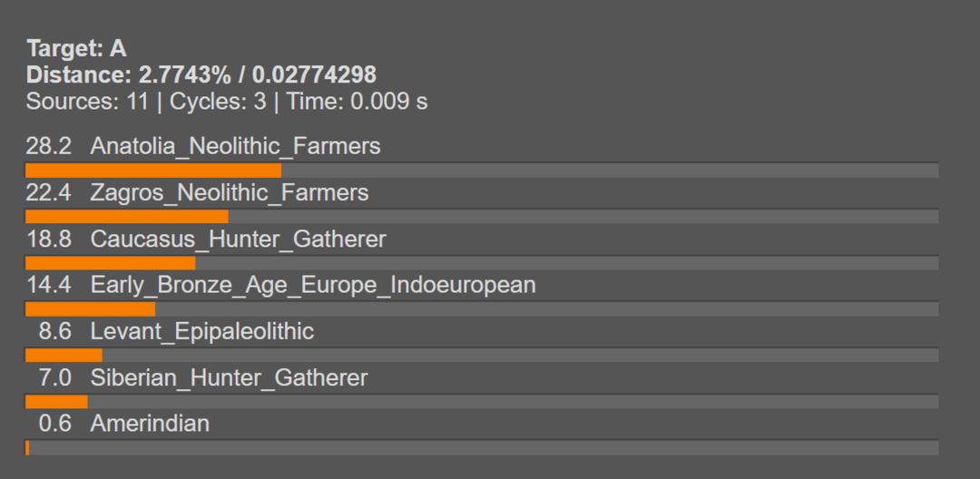The height and width of the screenshot is (479, 980).
Task: Click the orange Early_Bronze_Age_Europe_Indoeuropean bar
Action: coord(90,309)
